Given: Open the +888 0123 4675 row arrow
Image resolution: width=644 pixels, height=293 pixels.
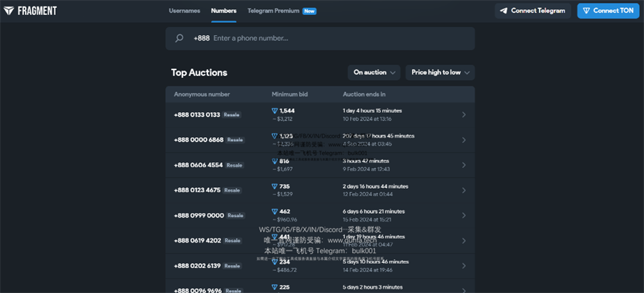Looking at the screenshot, I should [464, 190].
